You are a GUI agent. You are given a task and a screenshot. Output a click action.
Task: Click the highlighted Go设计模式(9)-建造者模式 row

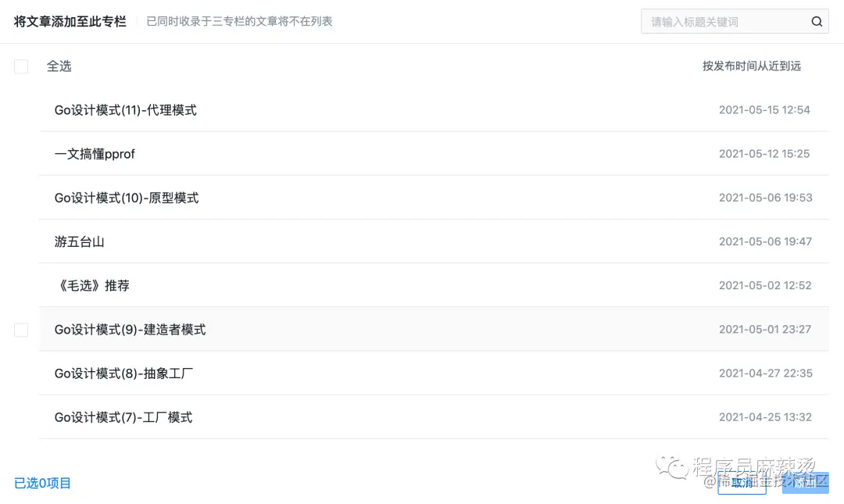pos(130,329)
